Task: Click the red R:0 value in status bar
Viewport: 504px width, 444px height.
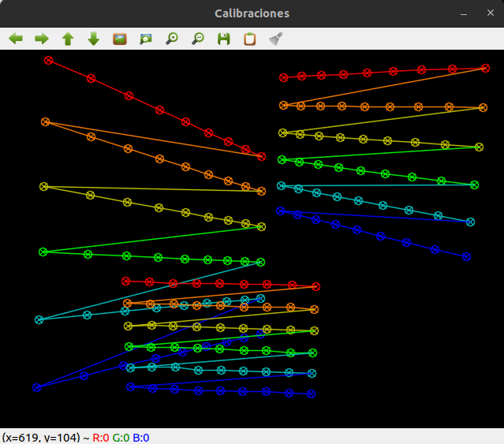Action: coord(101,438)
